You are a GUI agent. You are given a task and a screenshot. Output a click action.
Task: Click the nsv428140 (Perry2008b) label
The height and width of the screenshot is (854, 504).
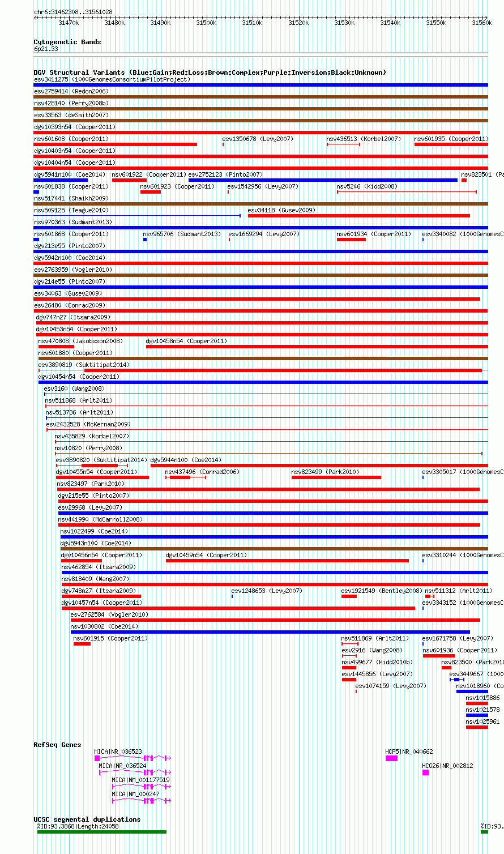click(71, 103)
